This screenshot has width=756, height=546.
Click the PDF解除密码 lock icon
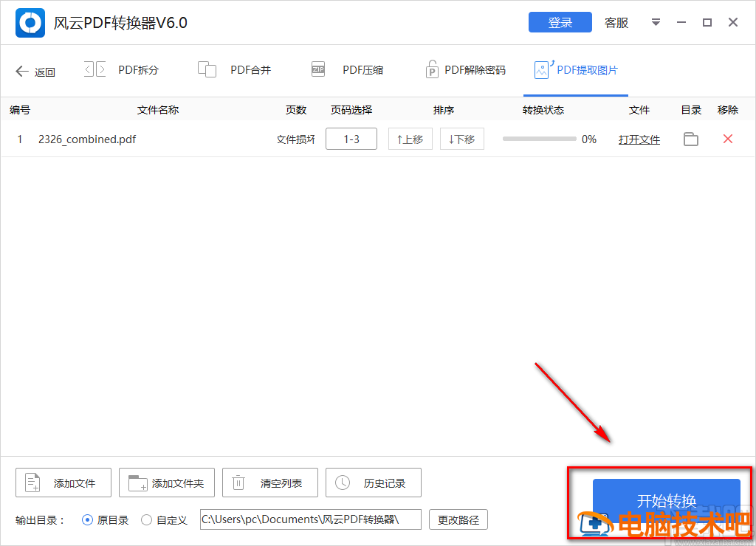[x=431, y=69]
